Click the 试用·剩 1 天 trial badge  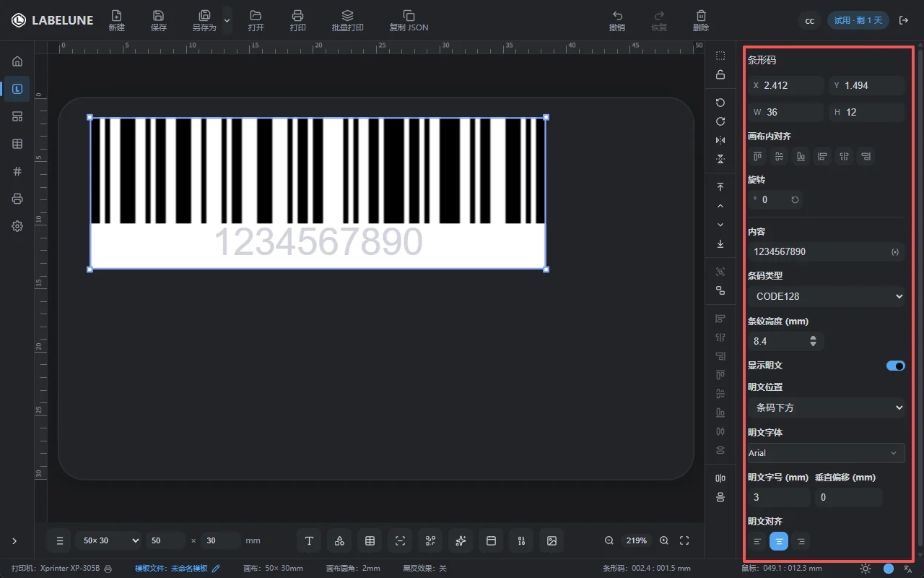pos(858,20)
